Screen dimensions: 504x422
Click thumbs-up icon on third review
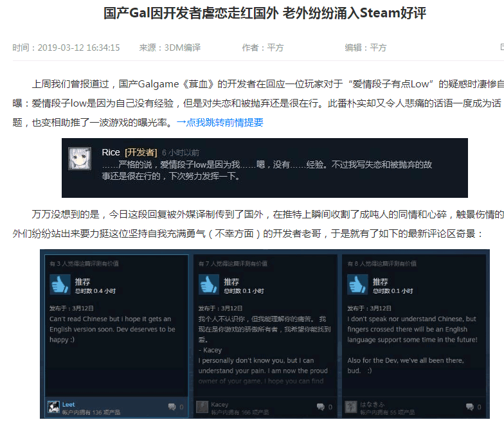pyautogui.click(x=357, y=284)
